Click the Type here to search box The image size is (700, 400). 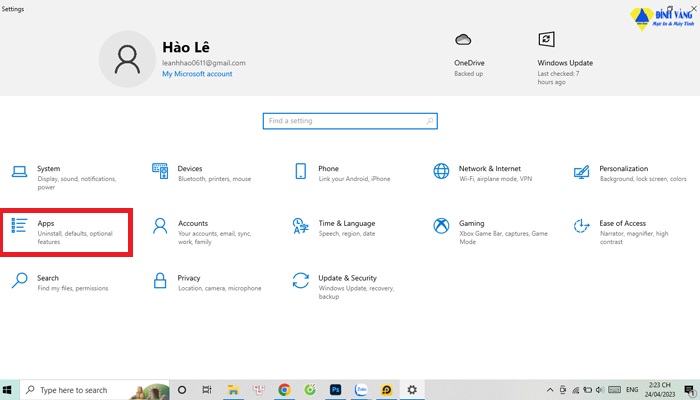click(x=95, y=390)
